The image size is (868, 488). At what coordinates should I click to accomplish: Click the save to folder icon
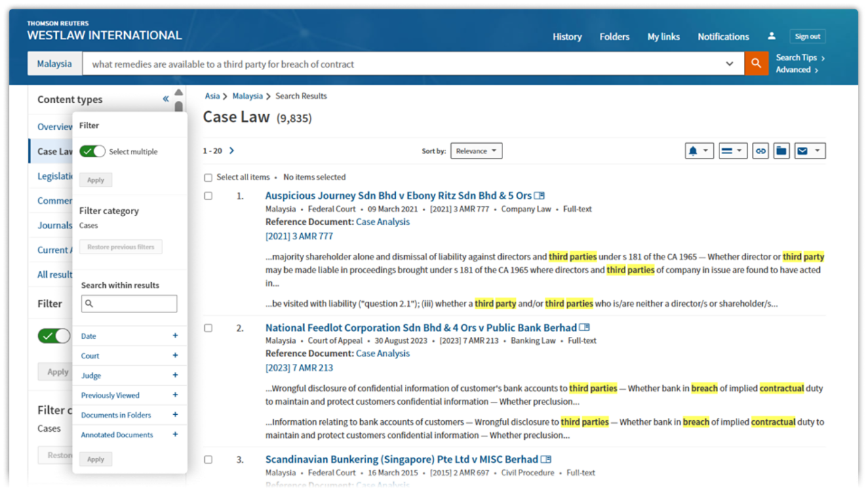781,151
